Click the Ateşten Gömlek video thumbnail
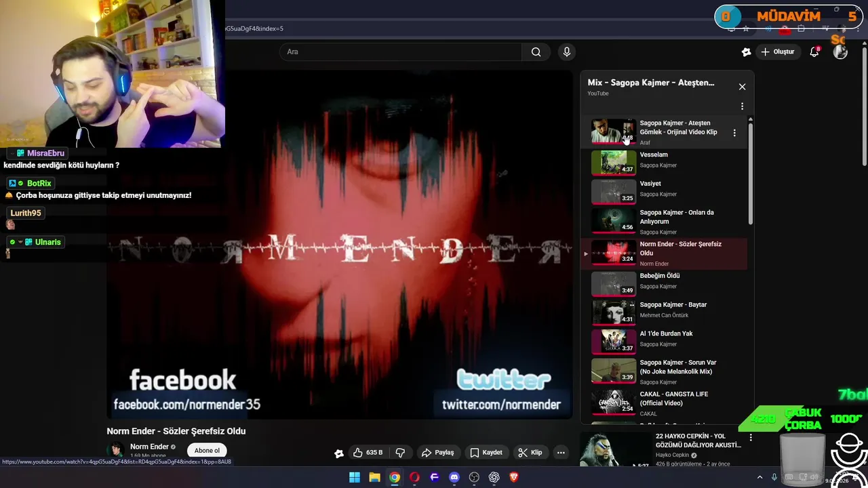Viewport: 868px width, 488px height. pos(613,131)
